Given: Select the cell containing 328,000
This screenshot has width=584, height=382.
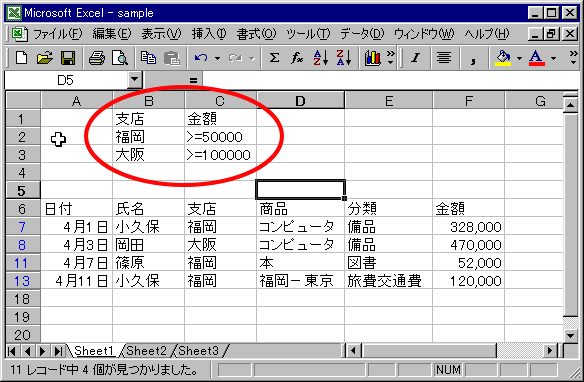Looking at the screenshot, I should (468, 227).
